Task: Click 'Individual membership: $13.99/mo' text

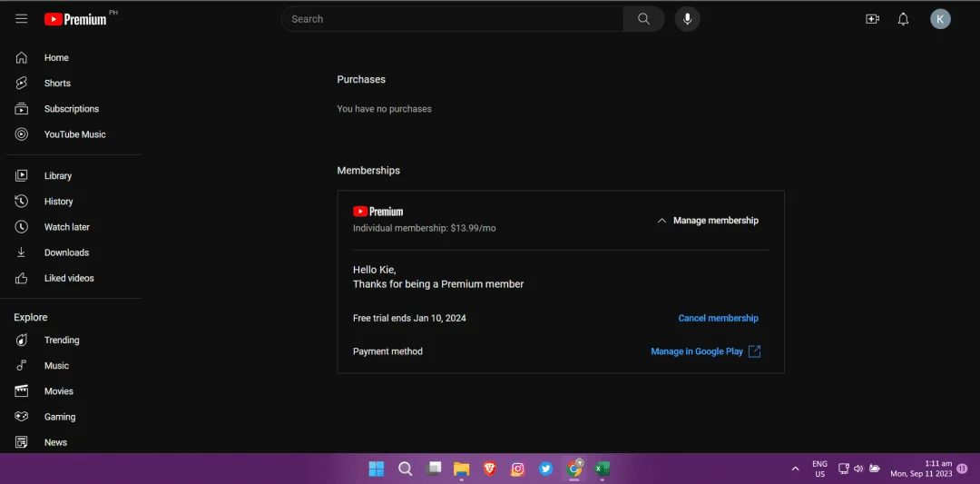Action: [x=425, y=228]
